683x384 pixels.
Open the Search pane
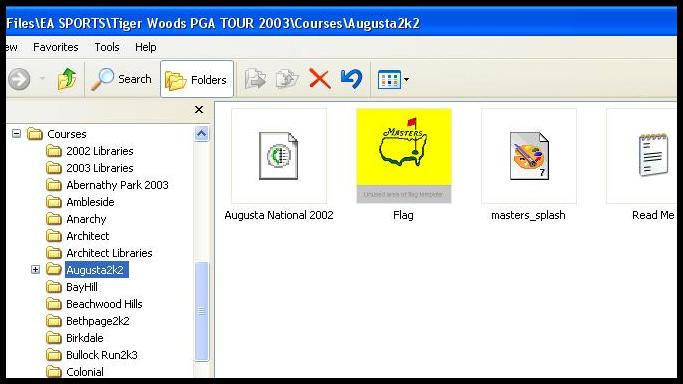[x=121, y=79]
